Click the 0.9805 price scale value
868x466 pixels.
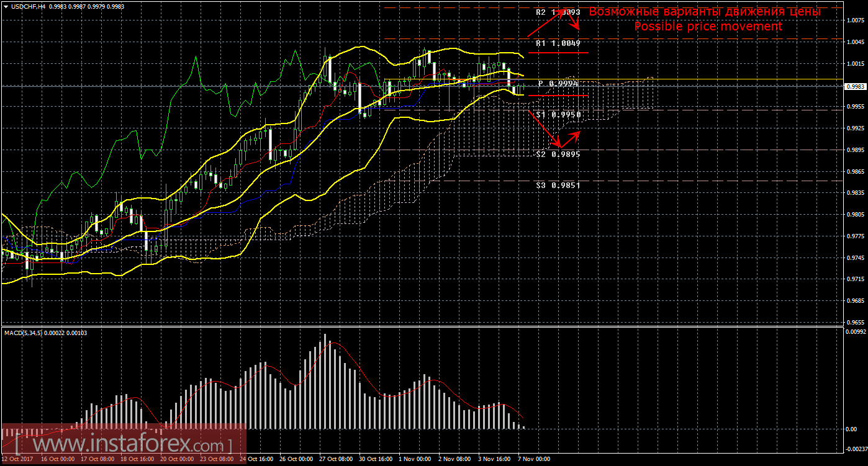coord(855,215)
